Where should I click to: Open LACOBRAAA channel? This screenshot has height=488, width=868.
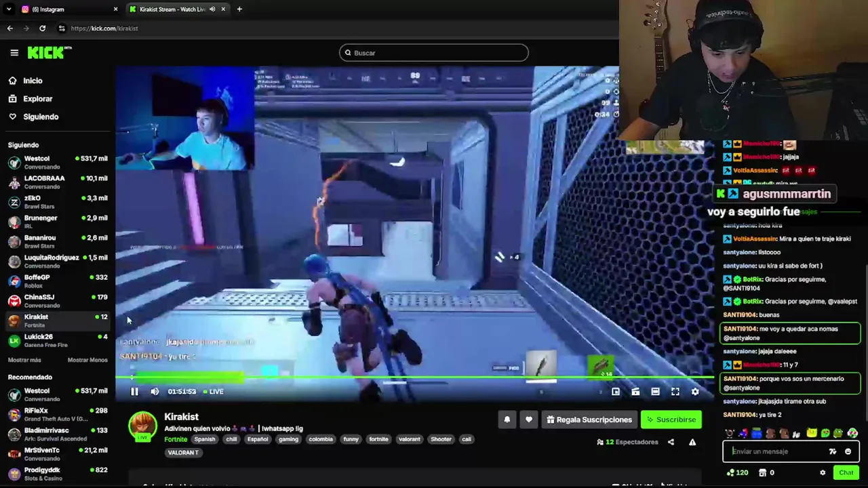coord(58,182)
